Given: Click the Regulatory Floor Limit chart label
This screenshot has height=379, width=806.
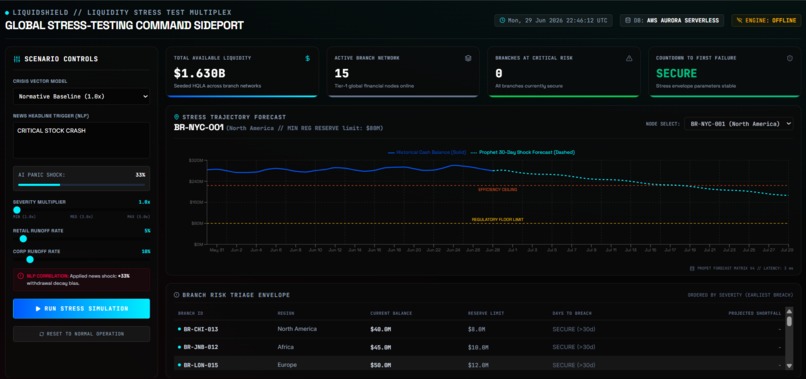Looking at the screenshot, I should pyautogui.click(x=498, y=220).
